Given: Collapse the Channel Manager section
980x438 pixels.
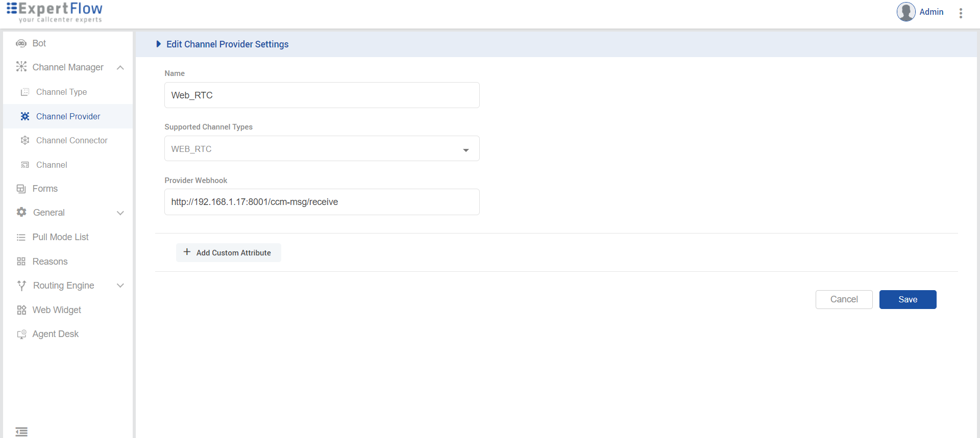Looking at the screenshot, I should coord(120,68).
